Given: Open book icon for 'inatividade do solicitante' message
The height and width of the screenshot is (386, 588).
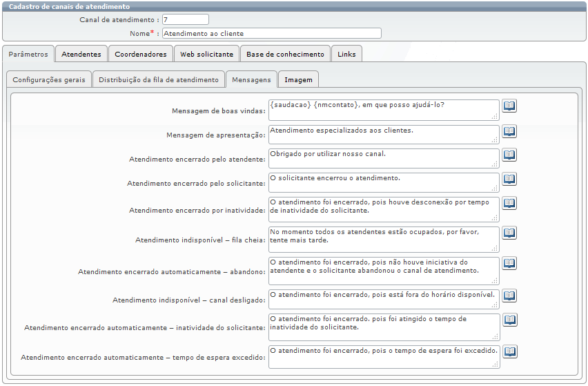Looking at the screenshot, I should pos(509,320).
